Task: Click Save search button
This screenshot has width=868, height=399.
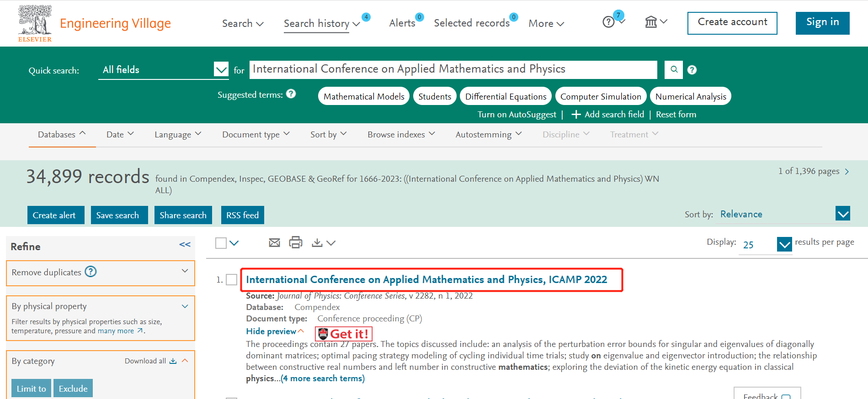Action: pos(119,215)
